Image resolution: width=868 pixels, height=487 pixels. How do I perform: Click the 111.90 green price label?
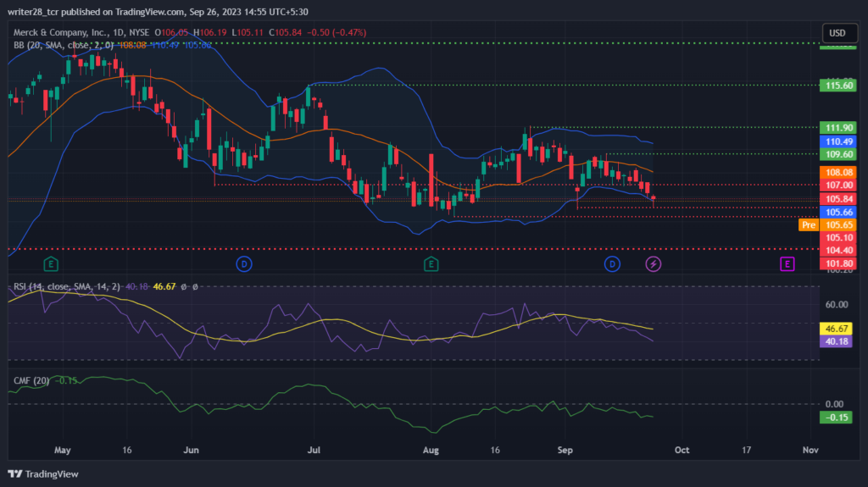click(838, 128)
